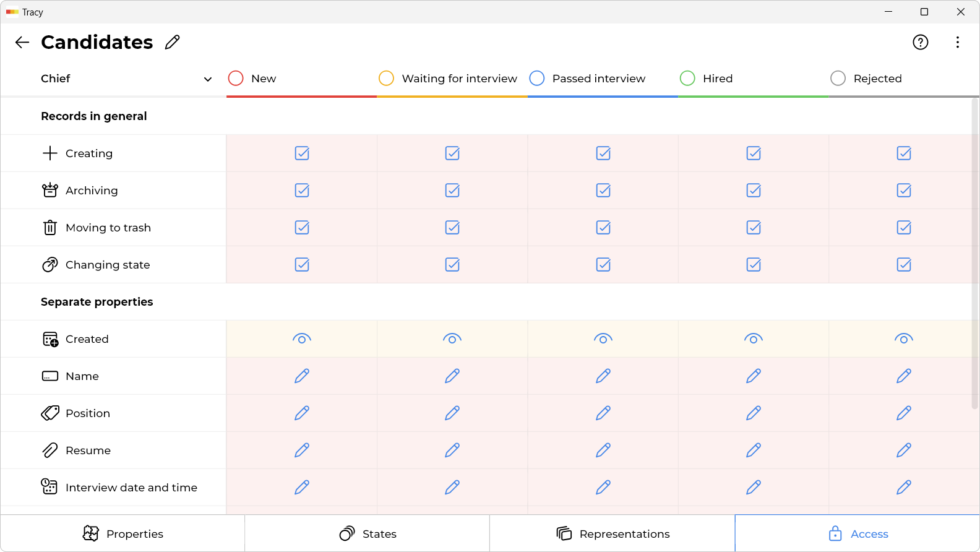980x552 pixels.
Task: Select the Rejected state column header
Action: coord(904,79)
